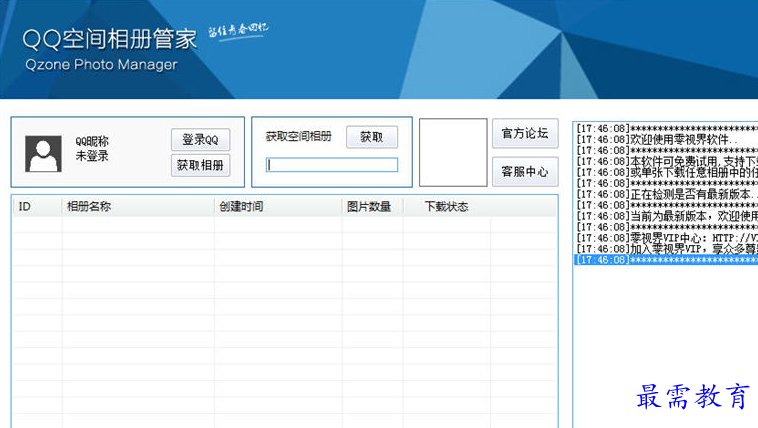The image size is (758, 428).
Task: Select log line 加入零视界VIP
Action: click(x=666, y=249)
